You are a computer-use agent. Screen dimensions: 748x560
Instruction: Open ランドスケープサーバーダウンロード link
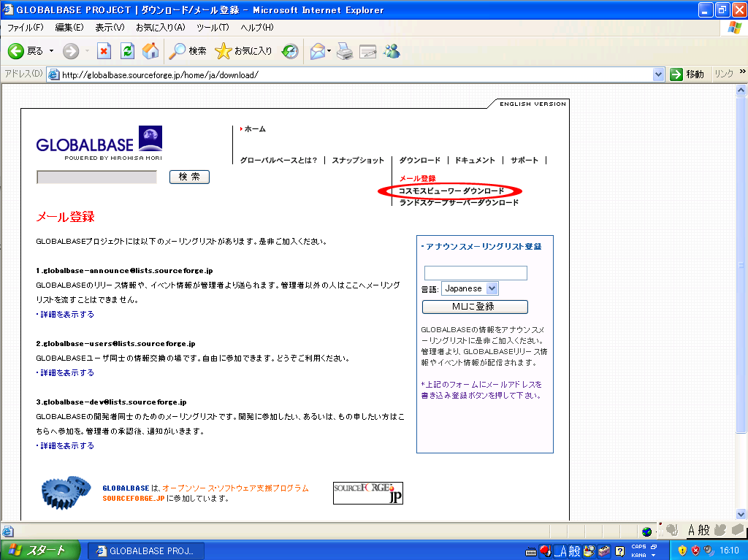[459, 203]
